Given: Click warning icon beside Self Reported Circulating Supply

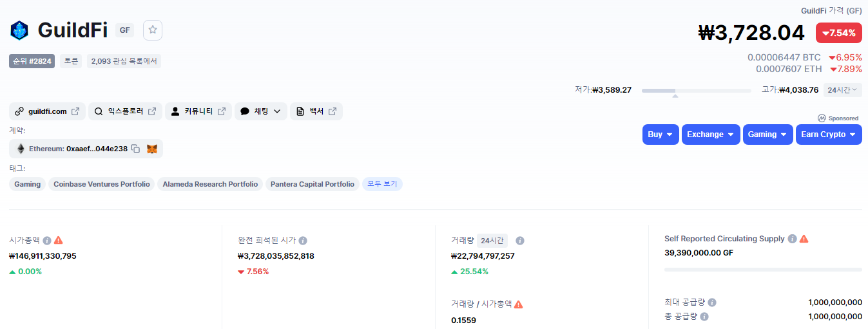Looking at the screenshot, I should click(804, 239).
